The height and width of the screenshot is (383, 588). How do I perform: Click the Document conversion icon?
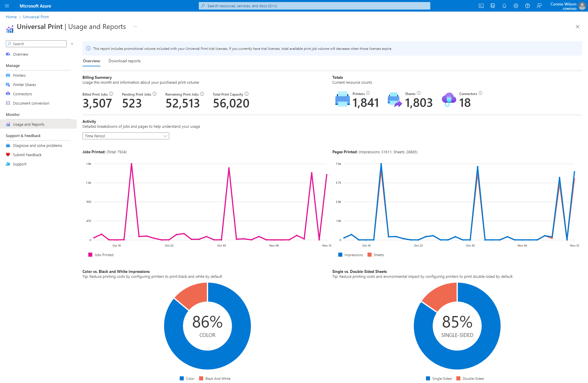click(x=8, y=103)
